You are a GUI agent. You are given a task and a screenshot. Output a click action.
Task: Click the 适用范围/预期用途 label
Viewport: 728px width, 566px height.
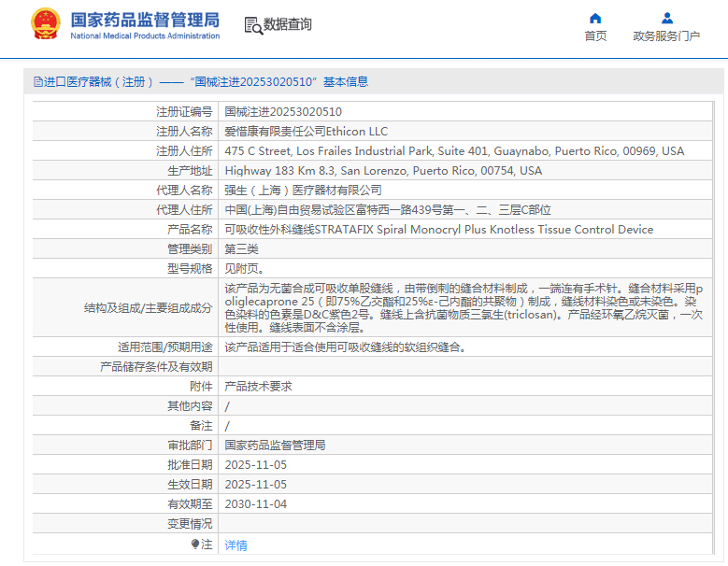164,347
